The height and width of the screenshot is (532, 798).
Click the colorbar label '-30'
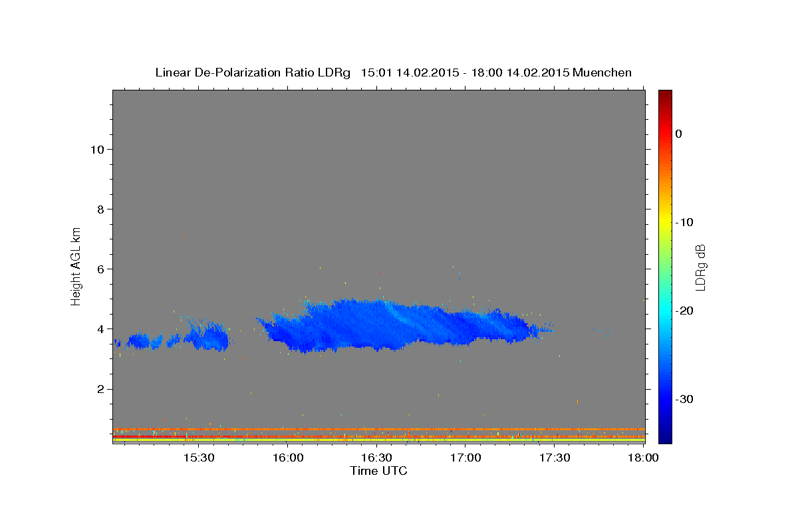coord(684,399)
